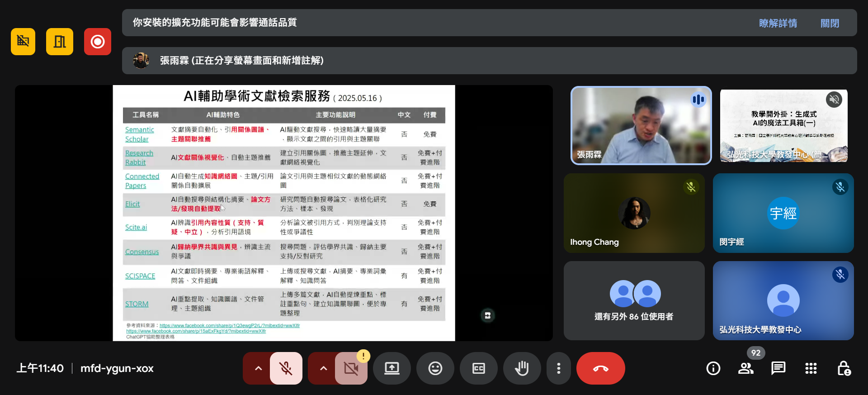Open meeting details info icon
Viewport: 868px width, 395px height.
click(x=713, y=368)
